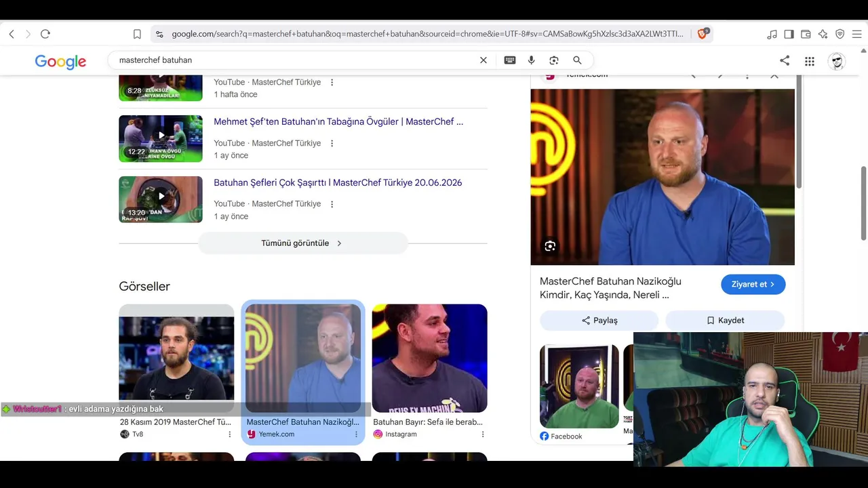Open the on-screen keyboard input tool

click(x=510, y=60)
